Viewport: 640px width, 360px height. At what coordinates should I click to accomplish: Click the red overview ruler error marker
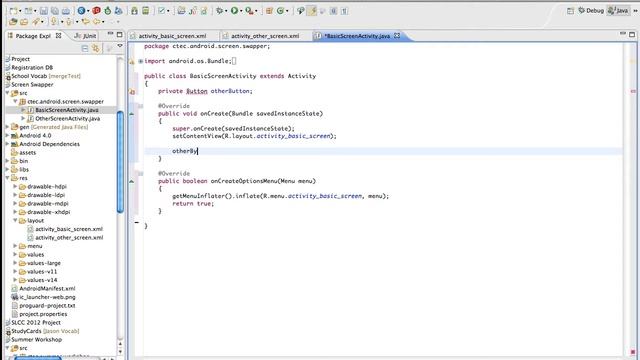tap(633, 91)
